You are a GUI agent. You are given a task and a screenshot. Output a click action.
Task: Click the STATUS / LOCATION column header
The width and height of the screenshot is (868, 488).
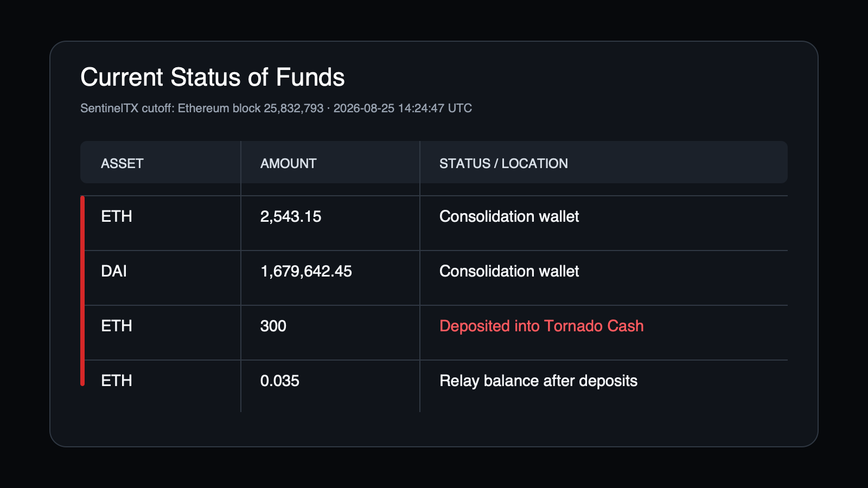pos(503,164)
